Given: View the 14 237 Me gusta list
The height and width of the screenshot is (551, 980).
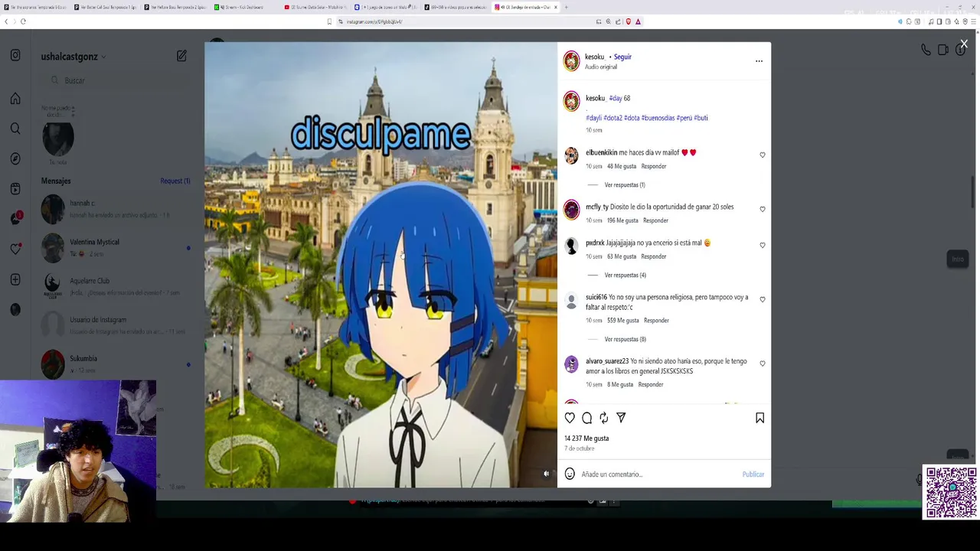Looking at the screenshot, I should tap(586, 439).
